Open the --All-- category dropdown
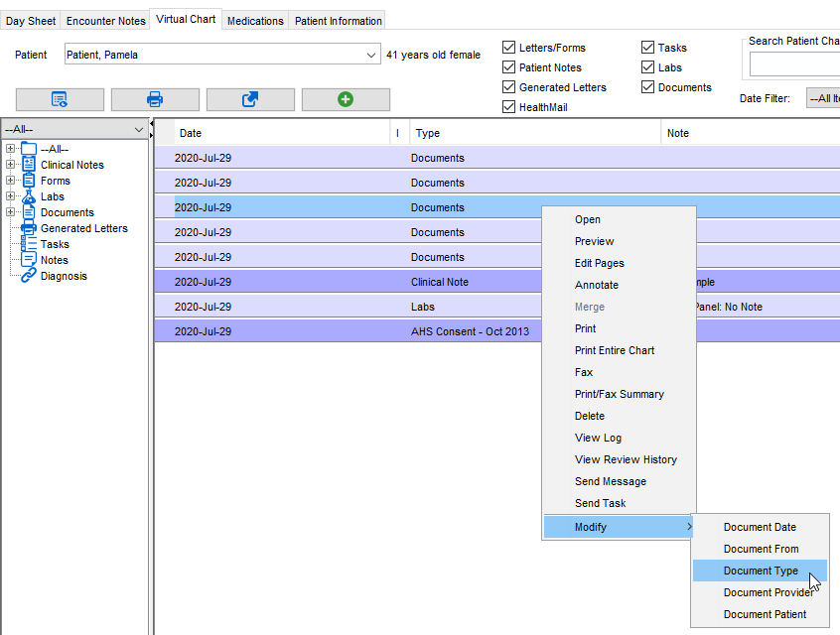The height and width of the screenshot is (635, 840). (x=138, y=129)
